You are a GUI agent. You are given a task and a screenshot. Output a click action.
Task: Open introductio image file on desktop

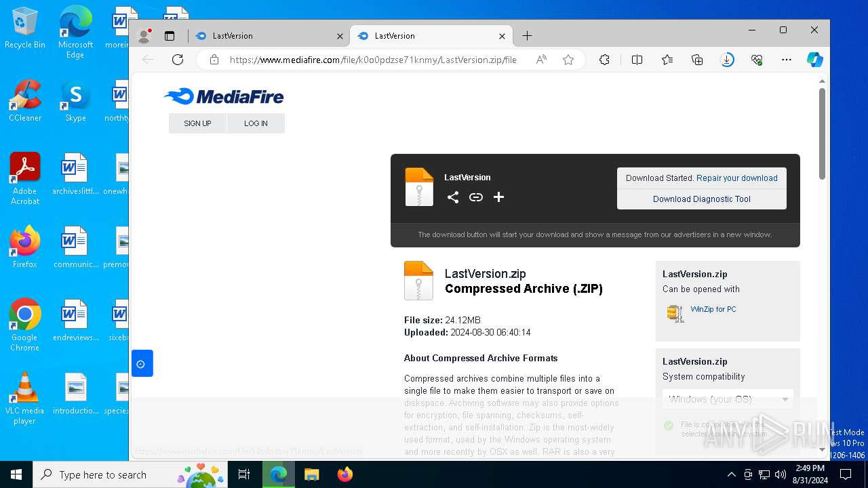tap(75, 394)
